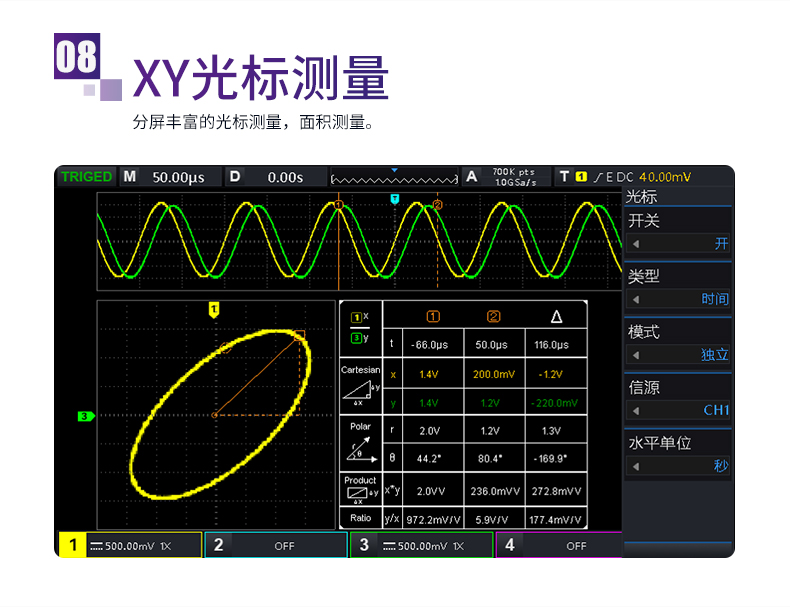
Task: Click orange cursor 2 marker on waveform
Action: (x=437, y=205)
